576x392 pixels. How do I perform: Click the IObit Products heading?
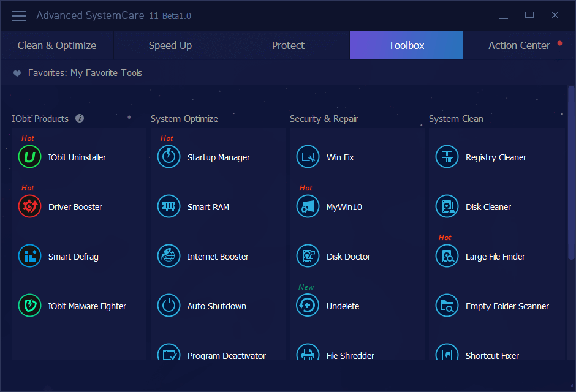tap(40, 119)
